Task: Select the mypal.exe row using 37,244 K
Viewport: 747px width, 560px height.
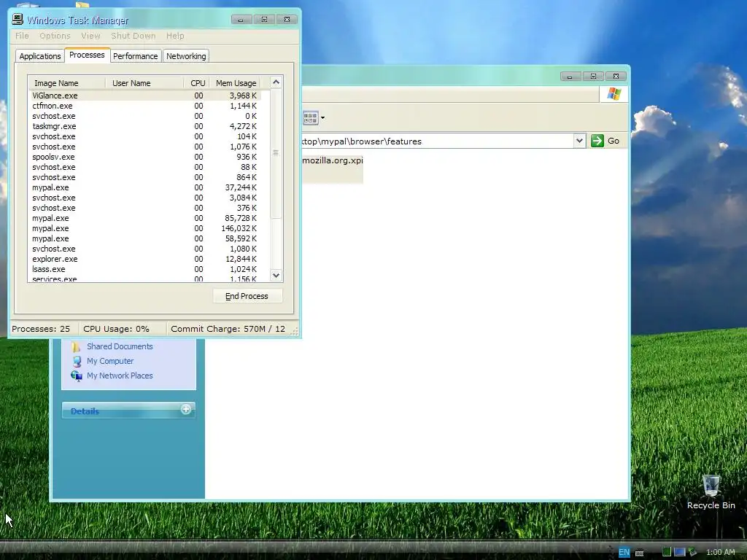Action: pos(145,187)
